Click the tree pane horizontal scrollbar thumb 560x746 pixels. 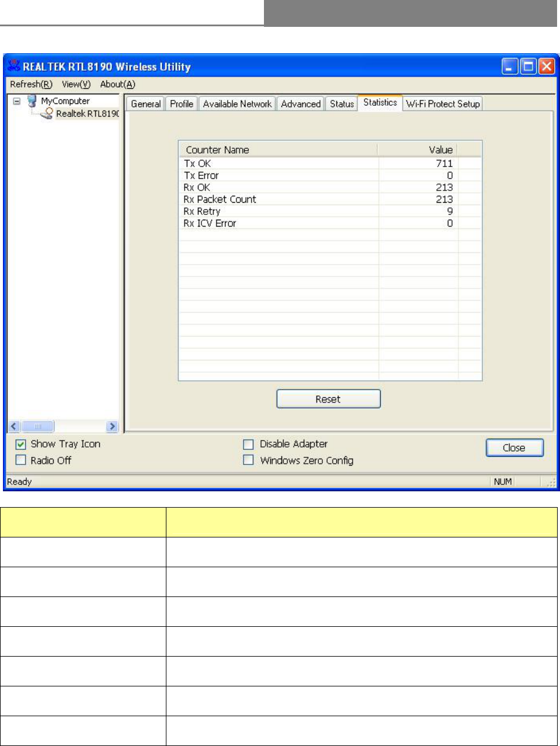37,426
